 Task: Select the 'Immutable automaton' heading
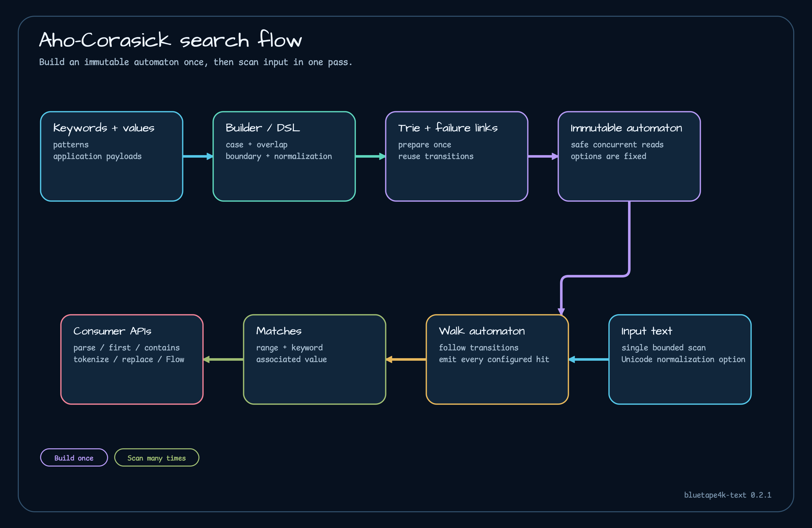[627, 128]
